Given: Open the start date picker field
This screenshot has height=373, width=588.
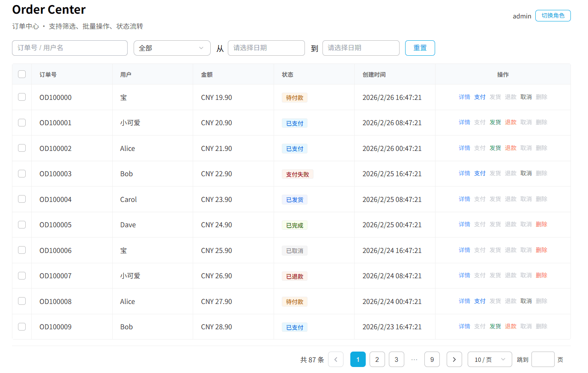Looking at the screenshot, I should click(266, 48).
